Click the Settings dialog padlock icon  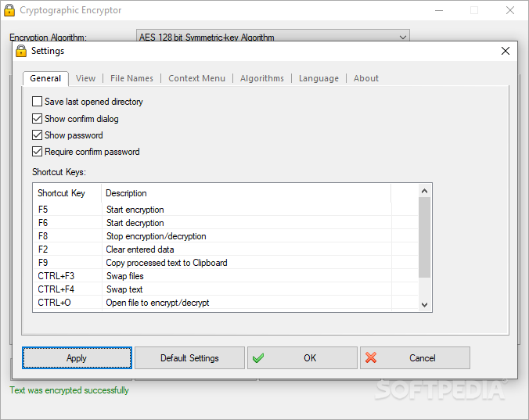click(21, 51)
